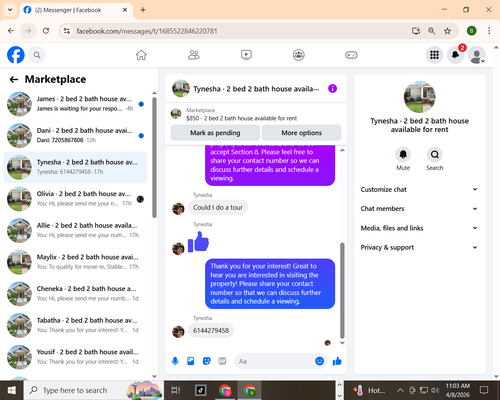Screen dimensions: 500x400
Task: Mute this conversation using the bell icon
Action: click(x=403, y=154)
